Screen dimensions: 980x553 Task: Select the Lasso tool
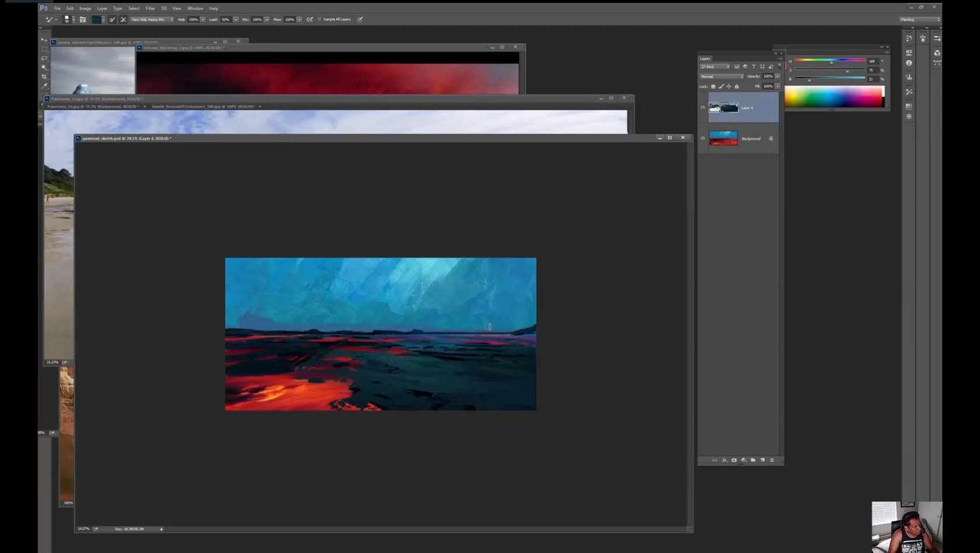point(44,58)
